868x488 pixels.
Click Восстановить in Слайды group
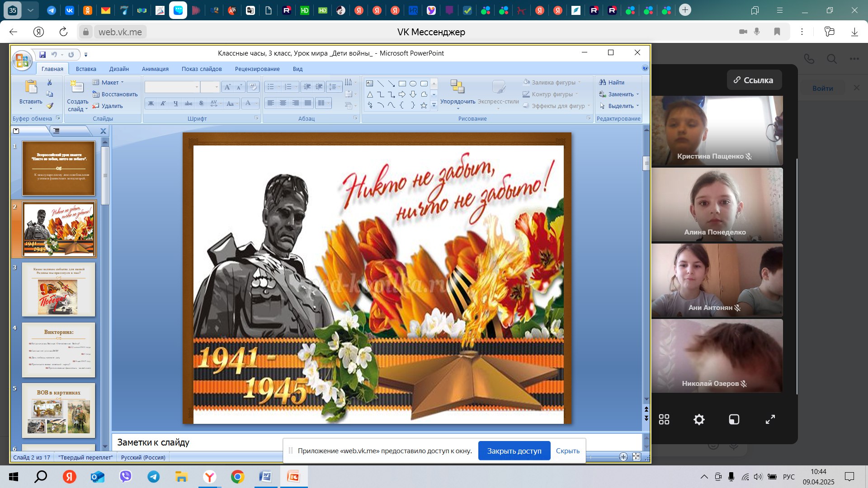pyautogui.click(x=115, y=94)
